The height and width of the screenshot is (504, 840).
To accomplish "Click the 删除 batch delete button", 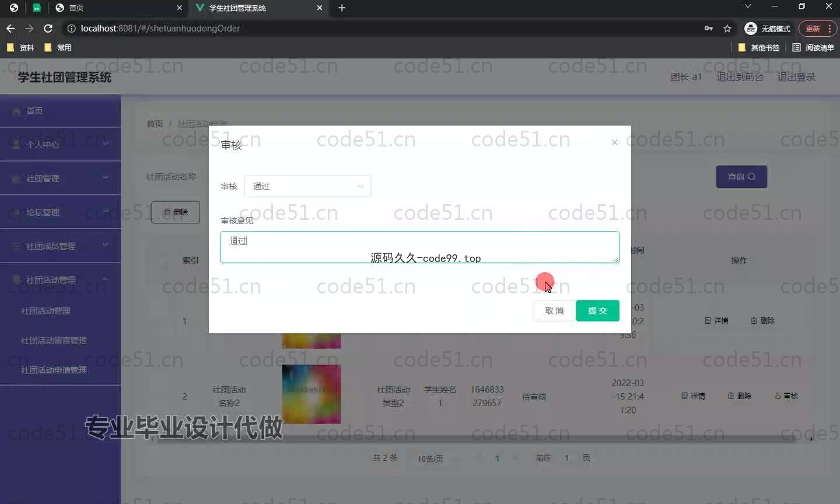I will [176, 212].
